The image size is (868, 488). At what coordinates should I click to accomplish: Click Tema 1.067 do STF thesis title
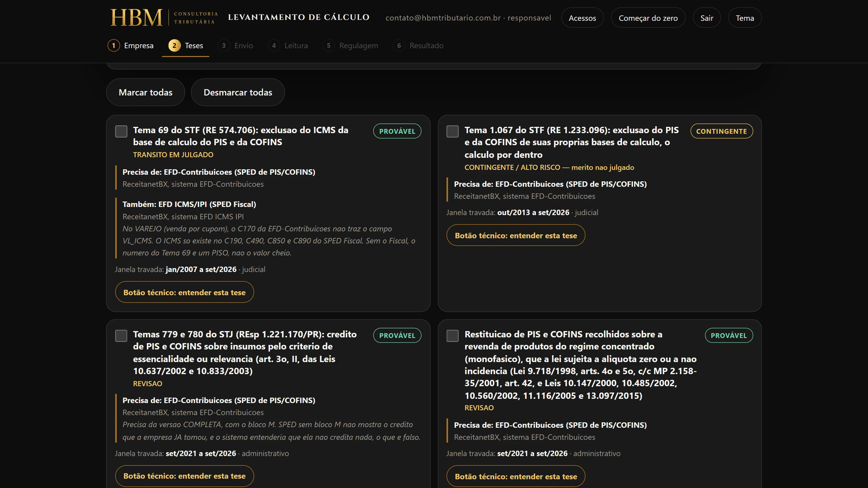[x=571, y=142]
